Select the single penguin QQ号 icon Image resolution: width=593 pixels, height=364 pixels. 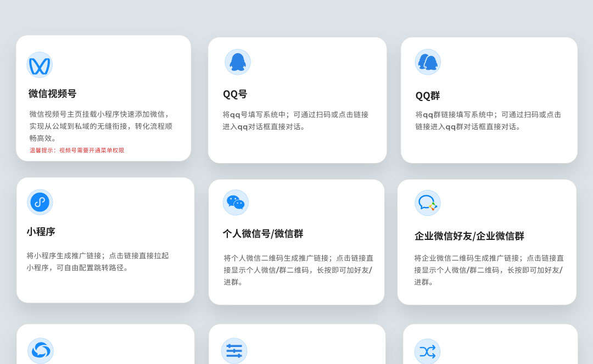pyautogui.click(x=238, y=62)
